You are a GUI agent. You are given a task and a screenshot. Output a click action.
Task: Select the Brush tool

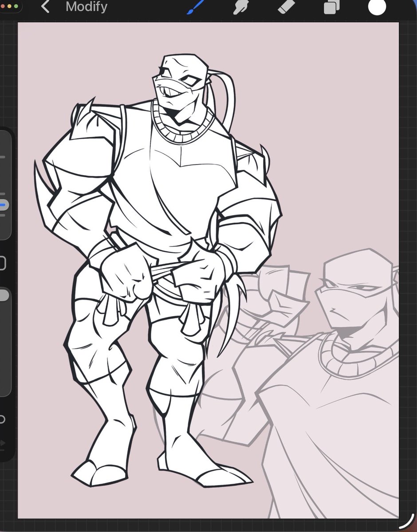point(195,7)
